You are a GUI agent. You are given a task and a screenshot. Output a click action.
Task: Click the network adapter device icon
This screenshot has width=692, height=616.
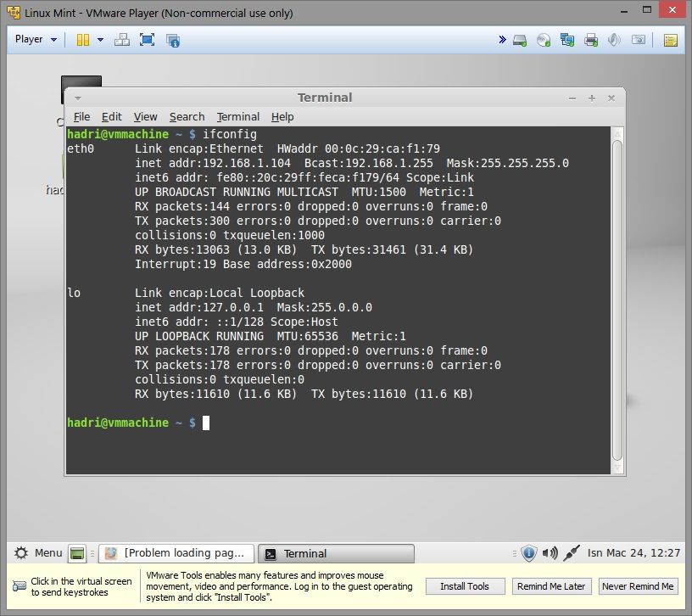[x=567, y=40]
